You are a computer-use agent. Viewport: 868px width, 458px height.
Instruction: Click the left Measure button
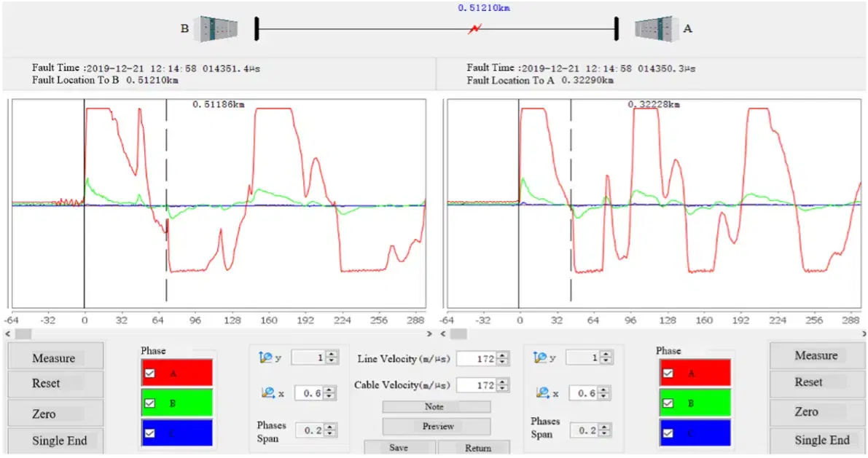55,357
